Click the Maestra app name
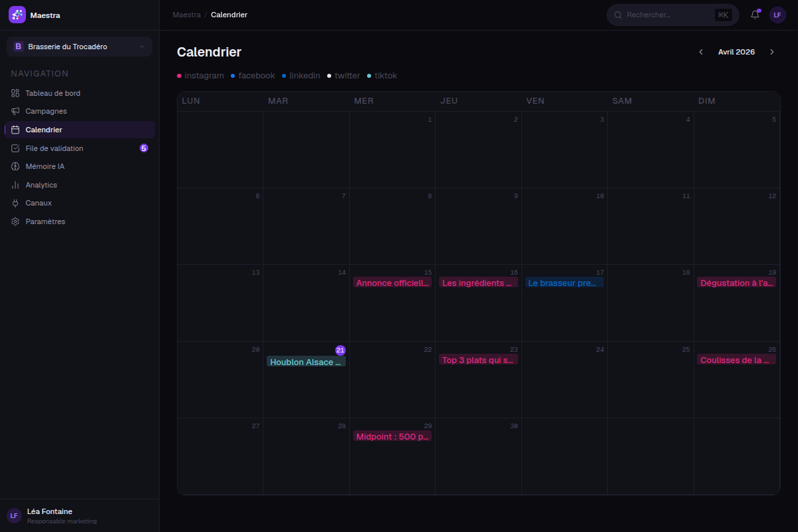This screenshot has width=798, height=532. coord(45,15)
